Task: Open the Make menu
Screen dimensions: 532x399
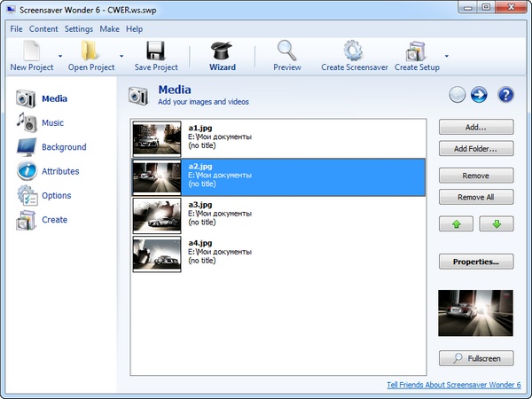Action: coord(110,28)
